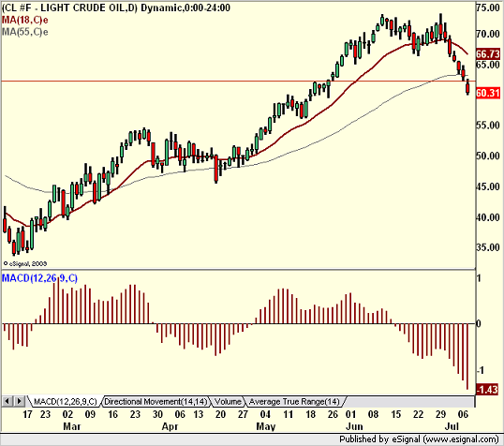Image resolution: width=504 pixels, height=446 pixels.
Task: Click the MACD(12,26,9,C) pane title
Action: pos(40,278)
